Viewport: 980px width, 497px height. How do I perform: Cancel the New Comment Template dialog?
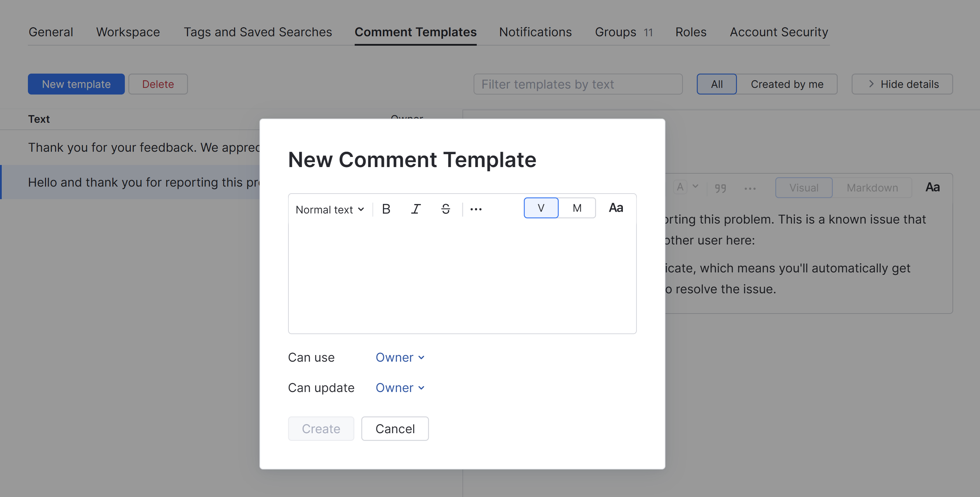click(394, 429)
